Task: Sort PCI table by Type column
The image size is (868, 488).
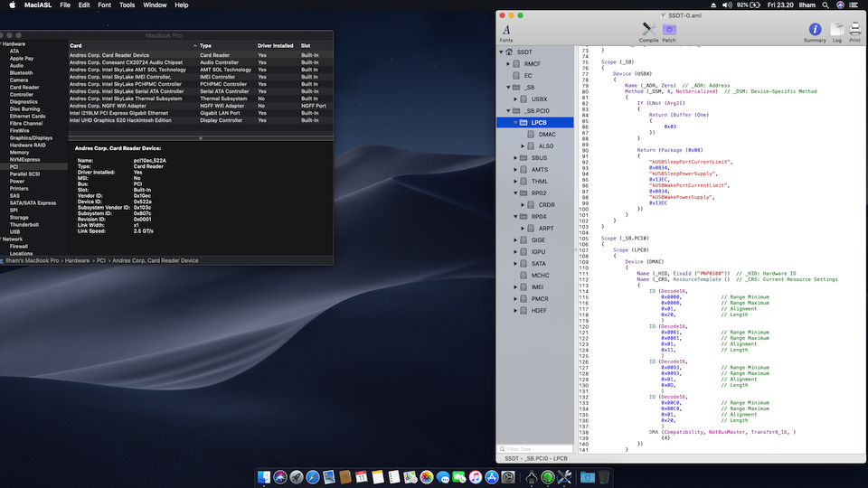Action: tap(226, 46)
